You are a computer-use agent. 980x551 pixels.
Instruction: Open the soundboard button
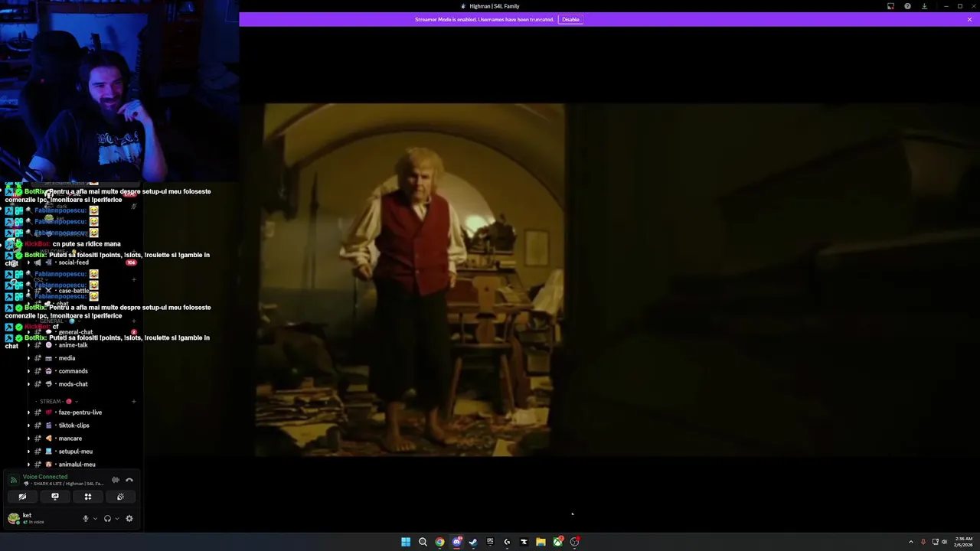point(120,497)
